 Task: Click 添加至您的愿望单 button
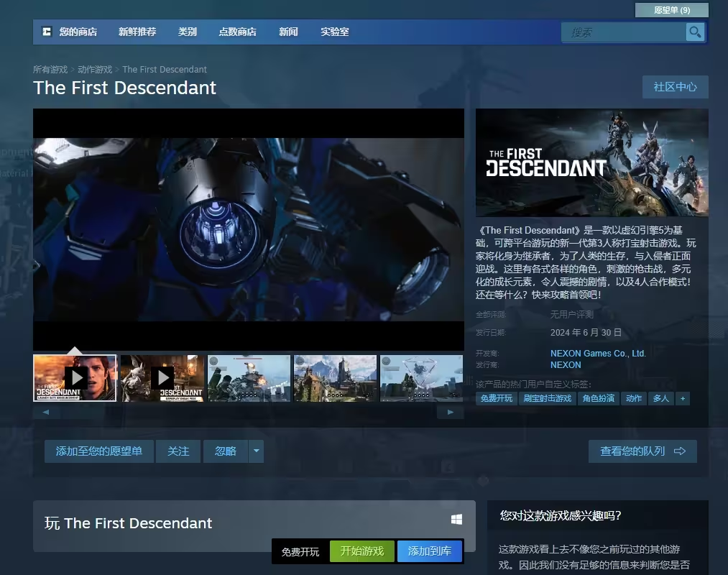[99, 451]
